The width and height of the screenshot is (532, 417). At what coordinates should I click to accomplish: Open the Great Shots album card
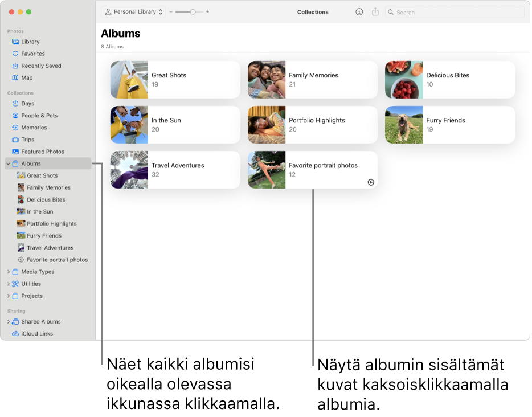coord(175,80)
